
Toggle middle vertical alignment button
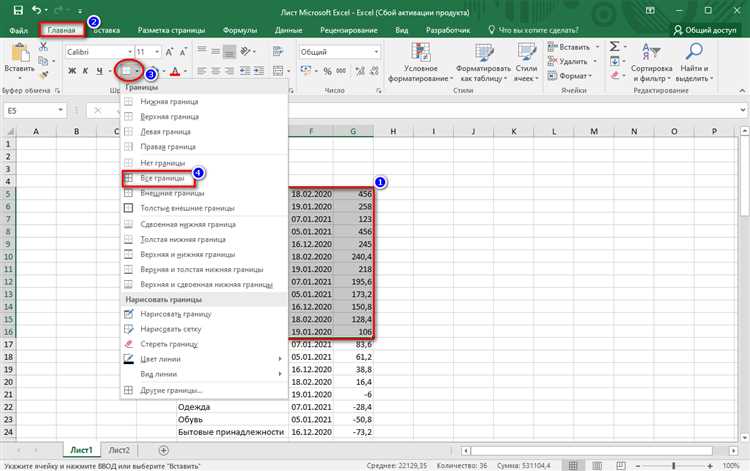(216, 52)
